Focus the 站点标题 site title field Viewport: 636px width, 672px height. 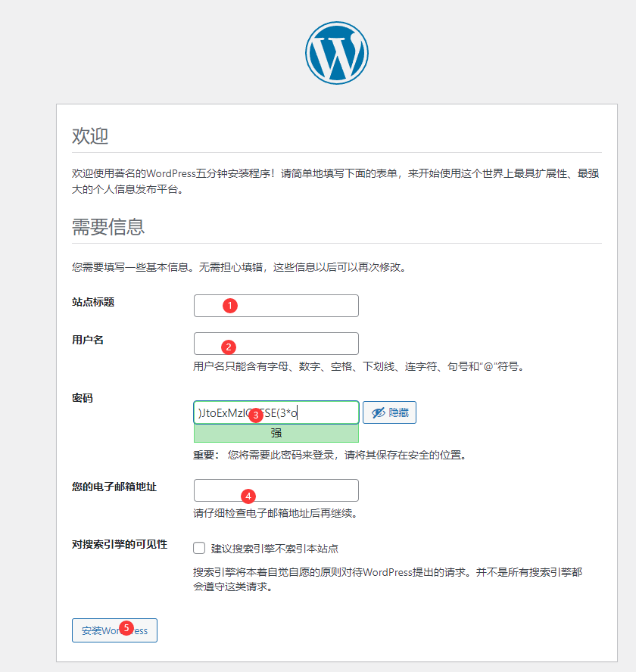pos(276,306)
